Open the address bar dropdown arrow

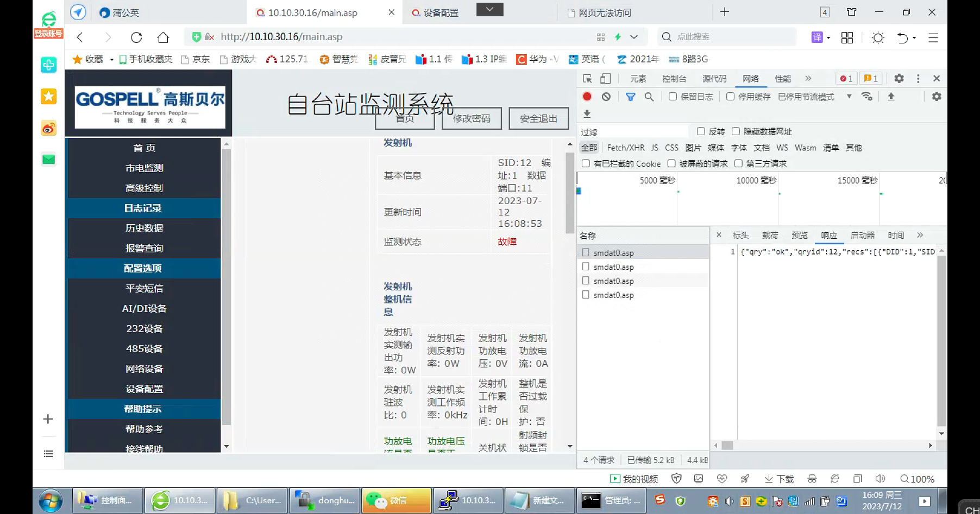point(634,37)
